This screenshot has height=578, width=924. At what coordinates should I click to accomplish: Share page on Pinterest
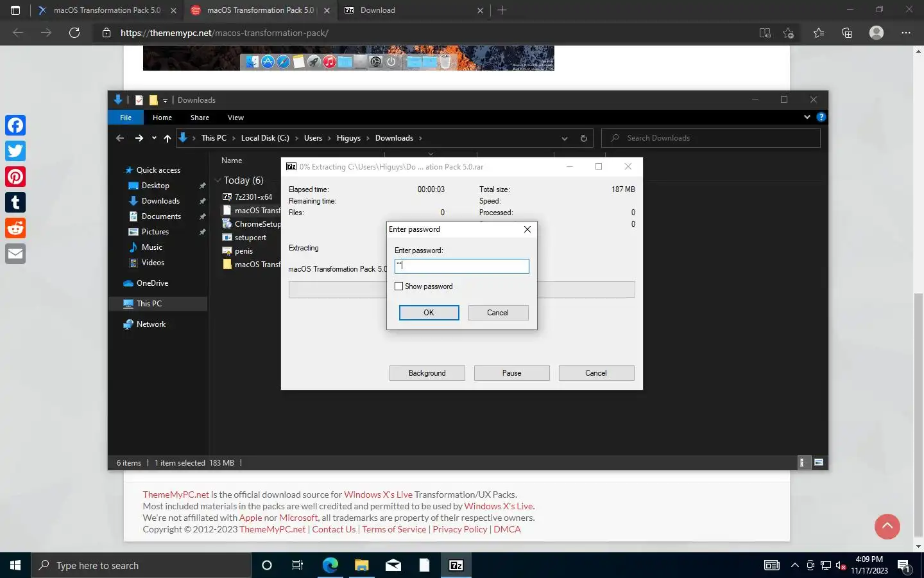click(x=15, y=177)
